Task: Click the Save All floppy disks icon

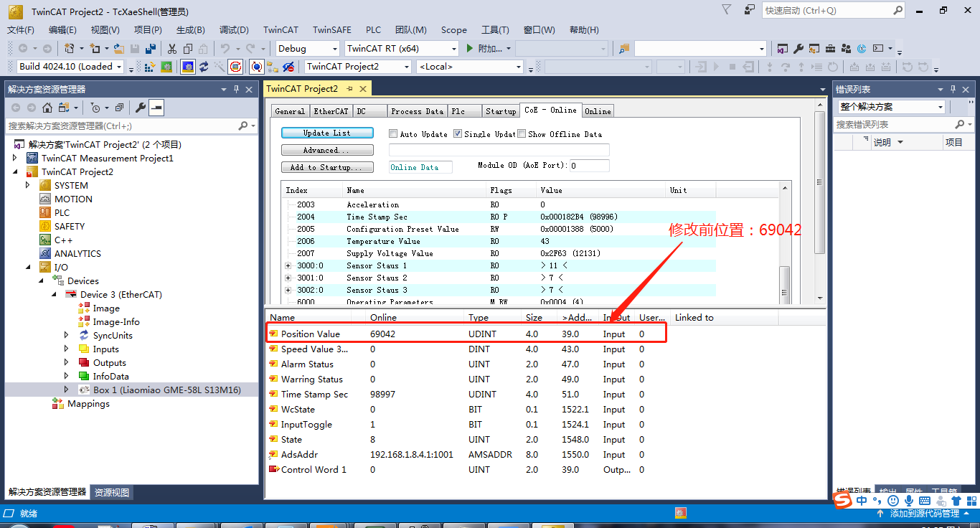Action: coord(151,49)
